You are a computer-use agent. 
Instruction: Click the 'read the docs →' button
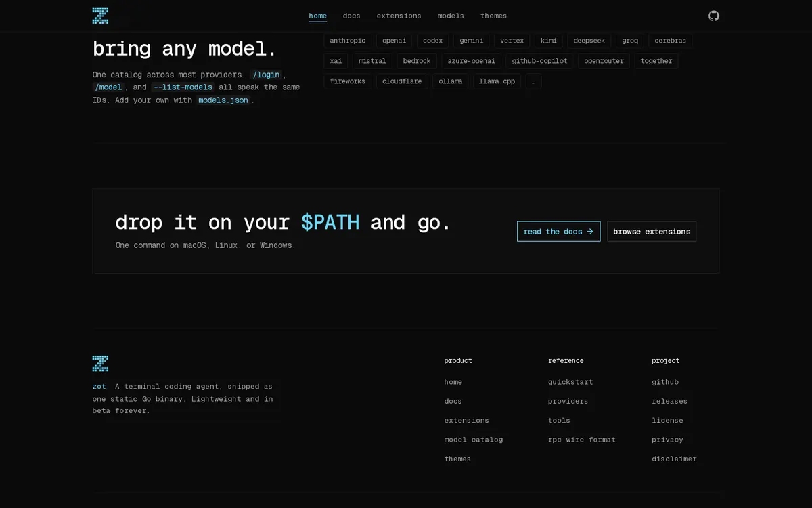point(558,232)
